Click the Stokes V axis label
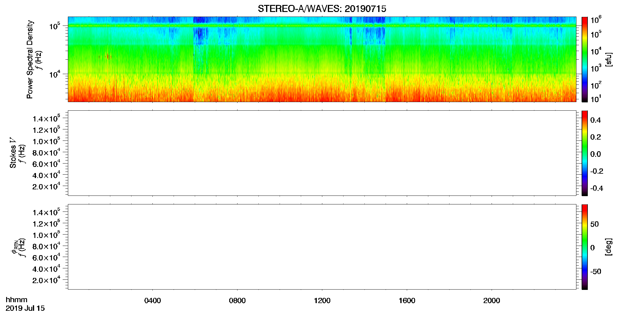Image resolution: width=644 pixels, height=332 pixels. [x=13, y=153]
